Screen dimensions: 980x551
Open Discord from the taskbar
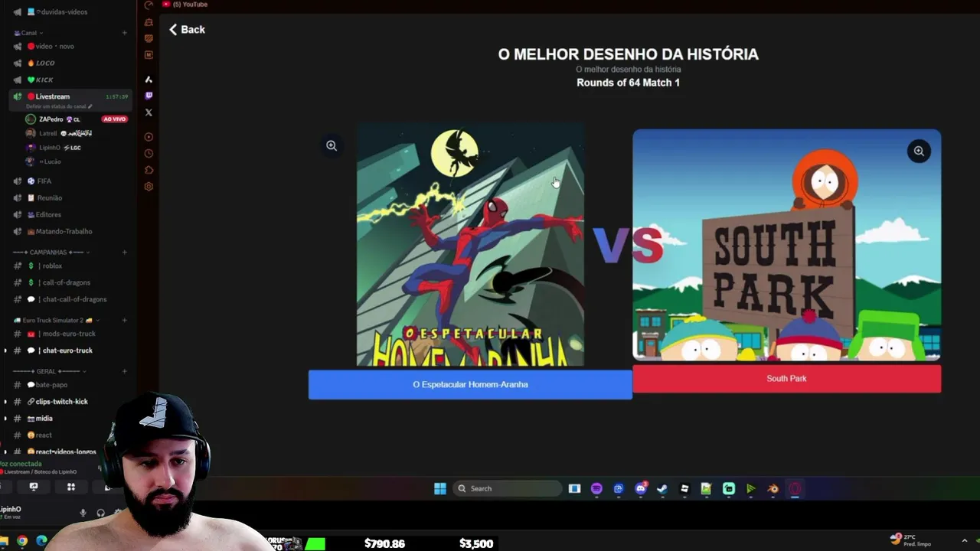641,489
